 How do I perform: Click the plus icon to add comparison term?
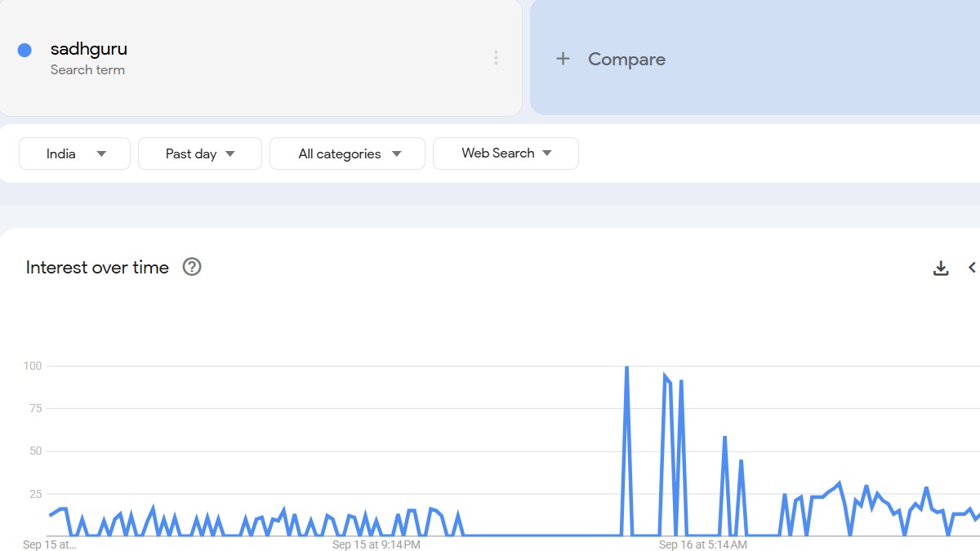click(x=563, y=58)
